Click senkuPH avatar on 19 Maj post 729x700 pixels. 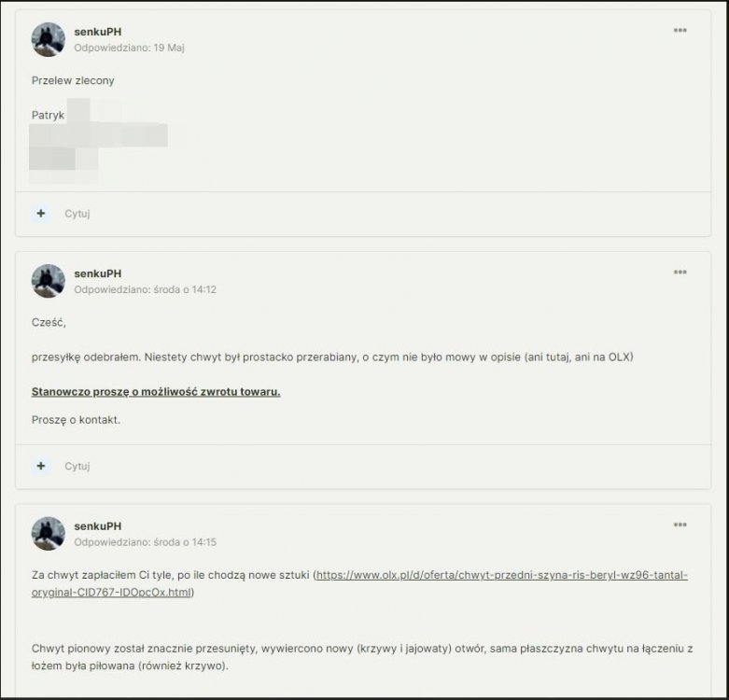(x=49, y=39)
